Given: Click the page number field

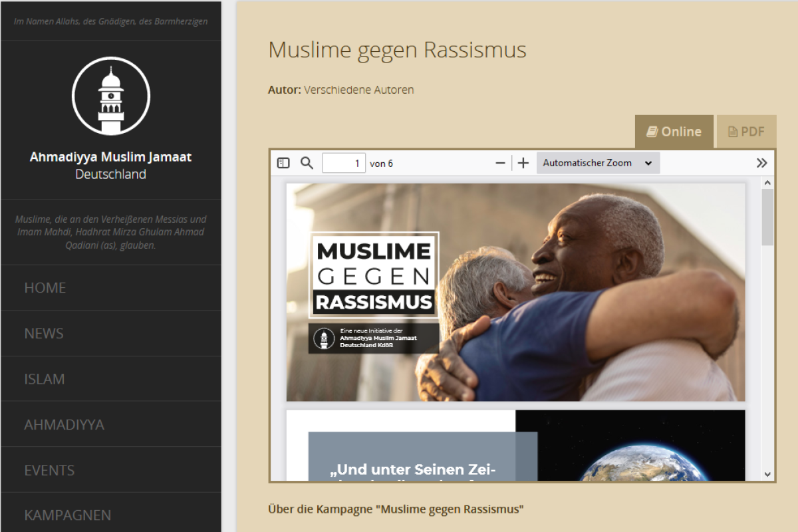Looking at the screenshot, I should pyautogui.click(x=344, y=163).
